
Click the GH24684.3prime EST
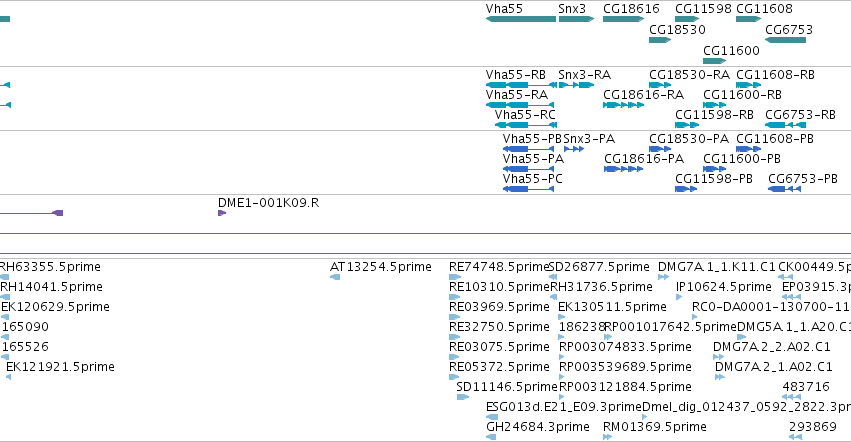coord(491,437)
